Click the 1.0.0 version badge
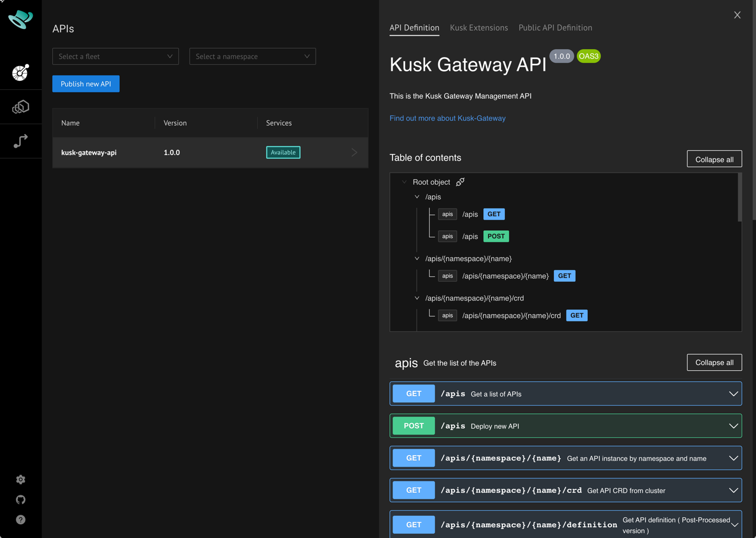The width and height of the screenshot is (756, 538). 561,56
